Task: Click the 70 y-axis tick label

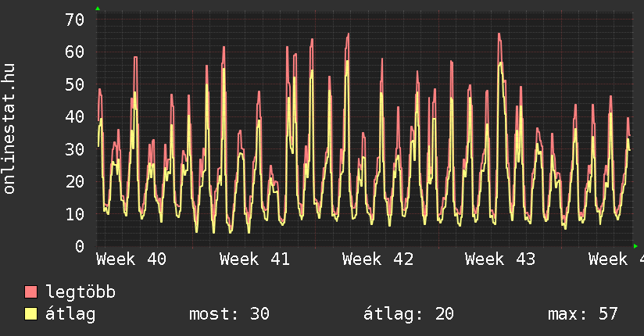Action: pos(73,20)
